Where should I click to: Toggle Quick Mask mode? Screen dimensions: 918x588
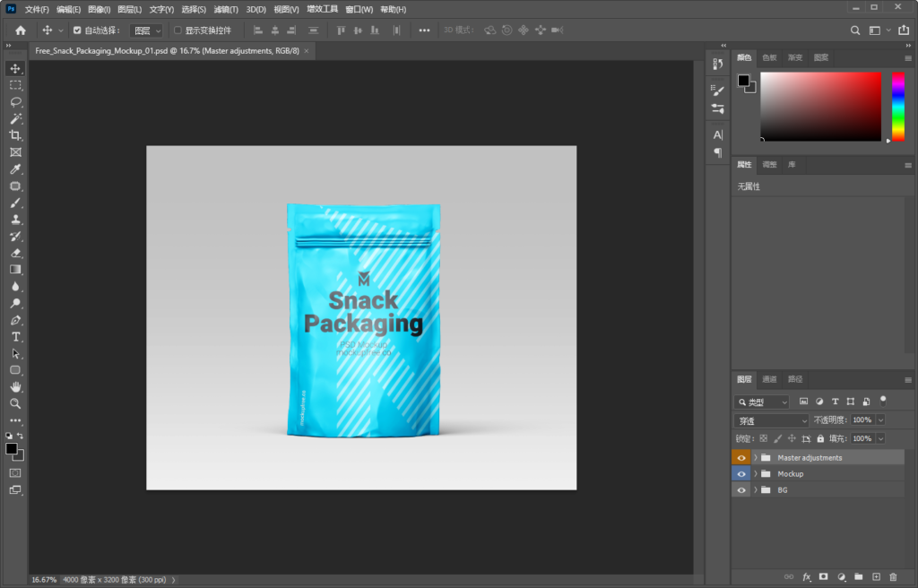tap(15, 473)
